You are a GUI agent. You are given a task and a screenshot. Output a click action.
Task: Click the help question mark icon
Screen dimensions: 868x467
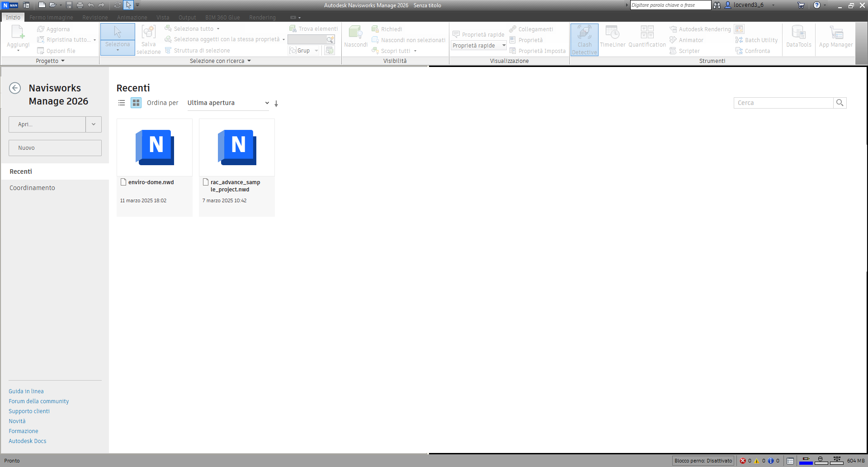[x=817, y=5]
